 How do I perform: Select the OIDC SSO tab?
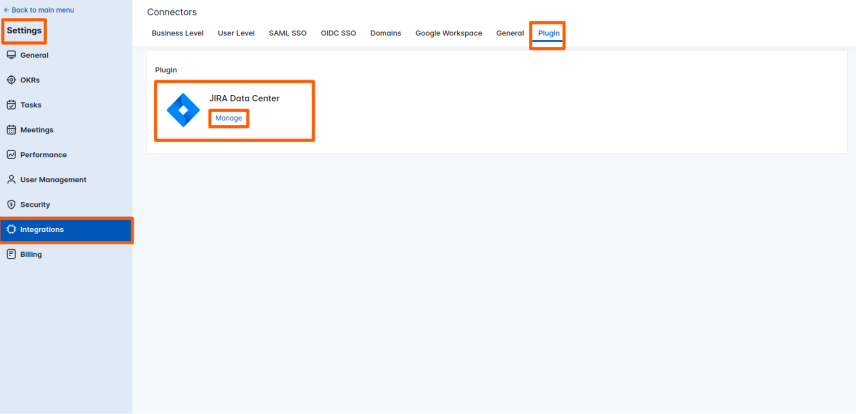[x=338, y=33]
